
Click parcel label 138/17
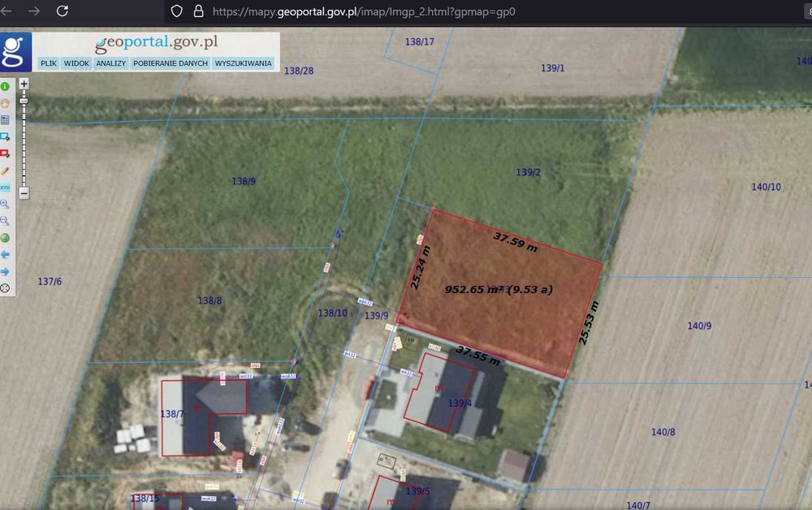click(x=420, y=41)
